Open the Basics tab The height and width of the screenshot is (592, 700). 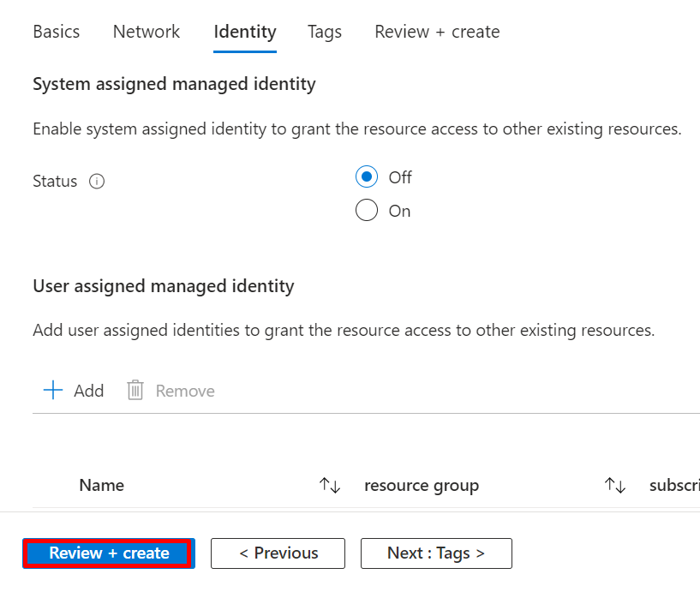[57, 32]
